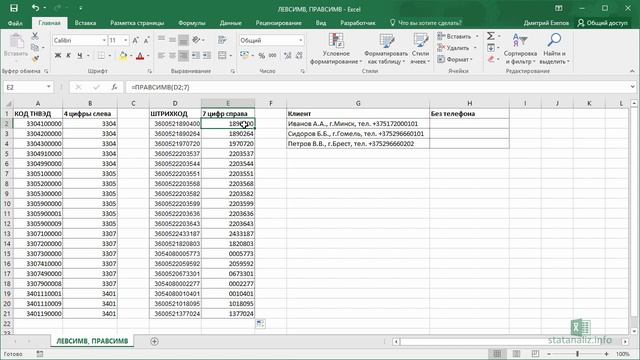The image size is (640, 360).
Task: Open Найти и выделить
Action: 554,49
